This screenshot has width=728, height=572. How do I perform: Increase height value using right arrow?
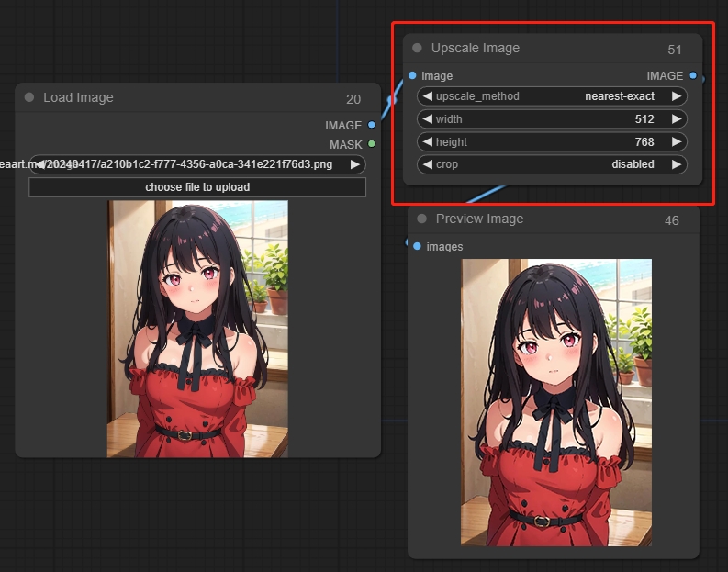(677, 142)
